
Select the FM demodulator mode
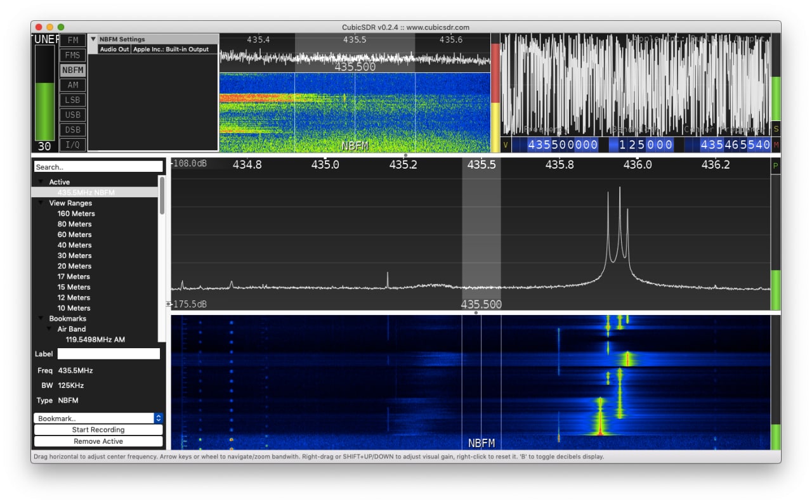[x=72, y=41]
